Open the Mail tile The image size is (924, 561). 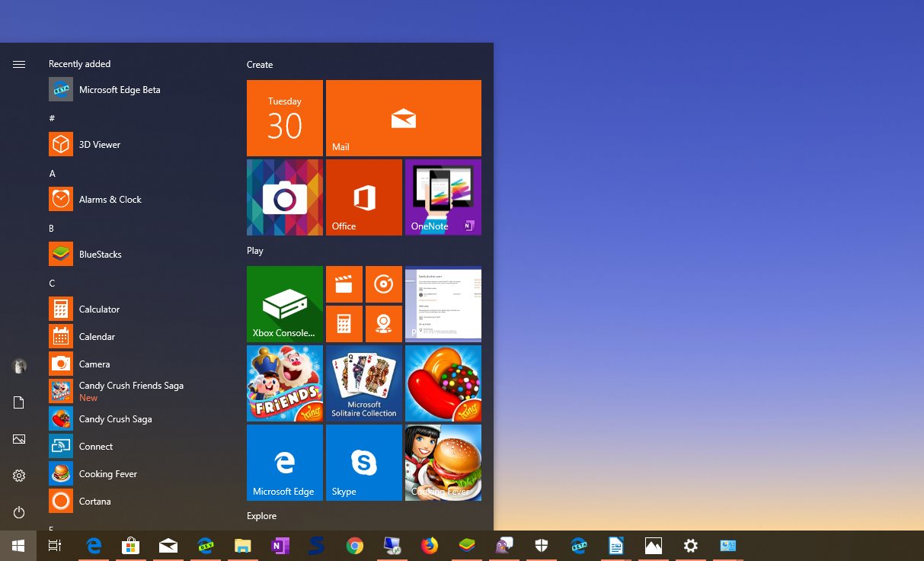tap(404, 118)
